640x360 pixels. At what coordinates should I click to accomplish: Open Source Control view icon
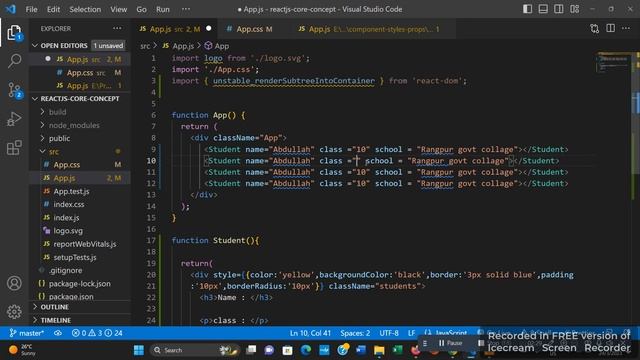coord(14,90)
